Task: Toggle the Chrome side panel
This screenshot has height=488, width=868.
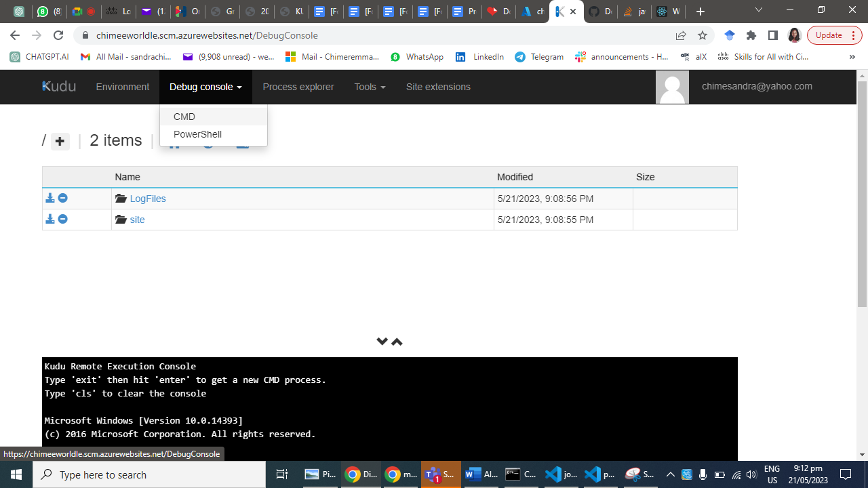Action: click(x=773, y=35)
